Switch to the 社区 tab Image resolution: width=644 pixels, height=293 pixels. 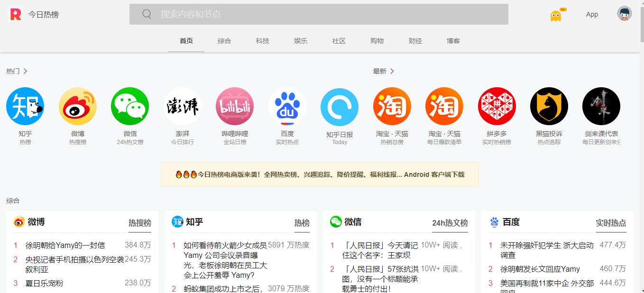339,41
